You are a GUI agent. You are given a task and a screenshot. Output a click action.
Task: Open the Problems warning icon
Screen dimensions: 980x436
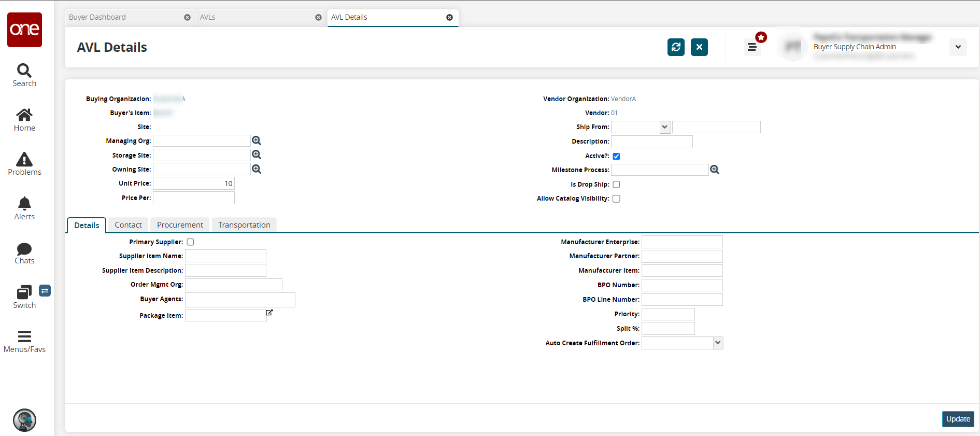click(x=24, y=160)
